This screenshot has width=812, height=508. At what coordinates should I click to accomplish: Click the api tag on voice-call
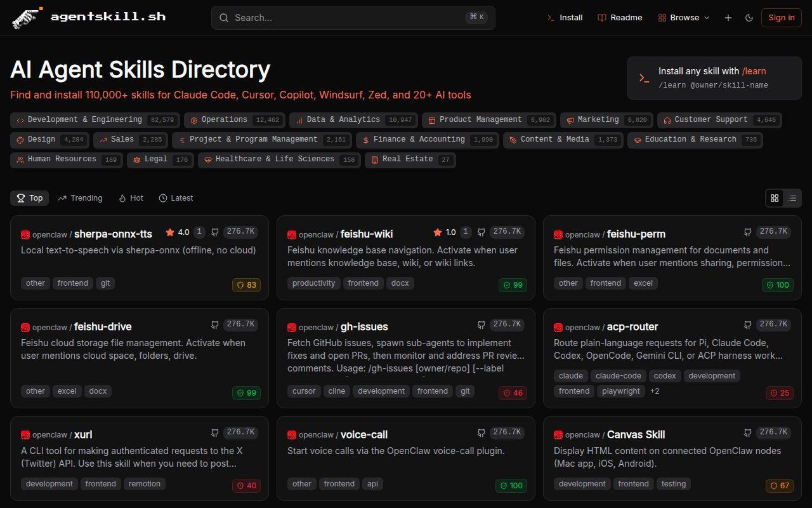pyautogui.click(x=372, y=484)
